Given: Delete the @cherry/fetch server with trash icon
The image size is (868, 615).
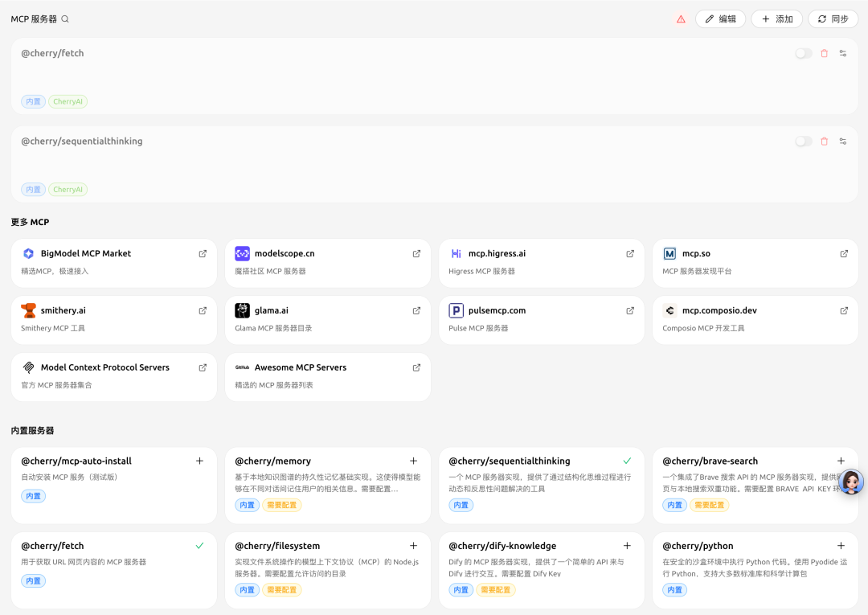Looking at the screenshot, I should pos(824,53).
